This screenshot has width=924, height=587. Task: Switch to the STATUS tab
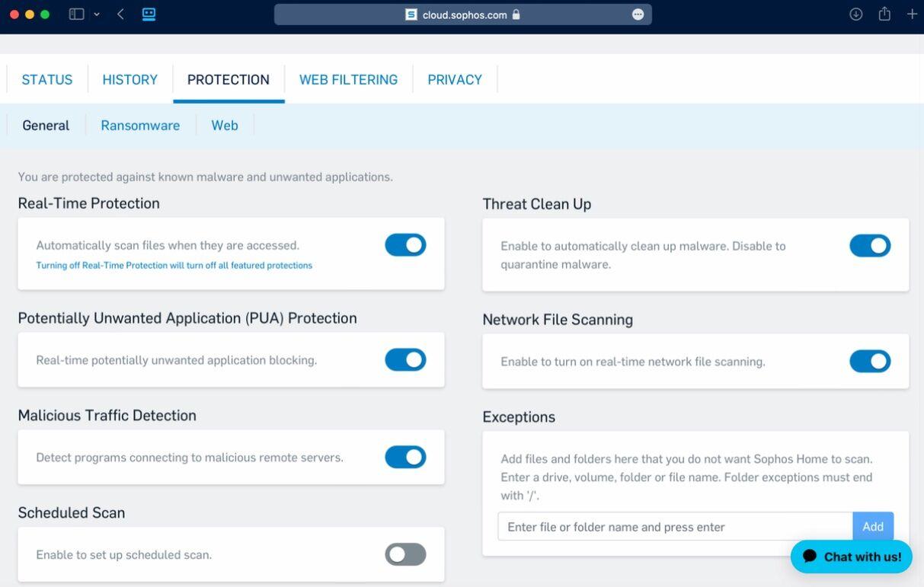coord(47,80)
